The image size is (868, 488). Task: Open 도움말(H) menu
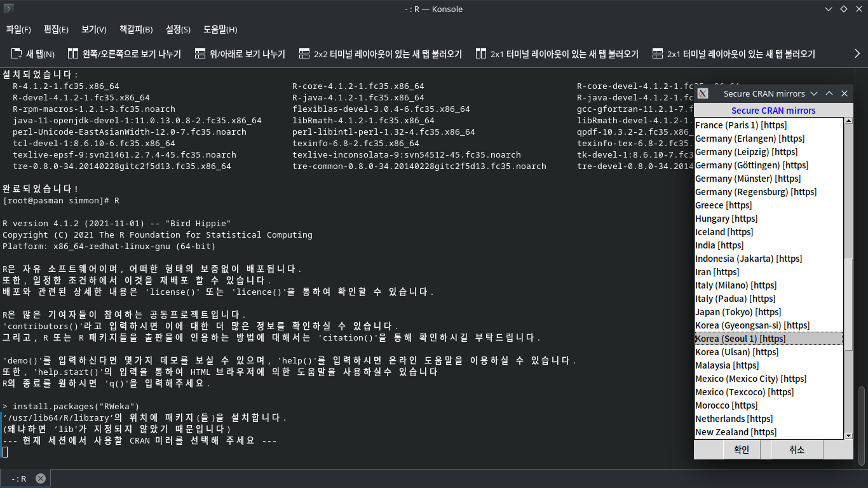click(x=220, y=29)
